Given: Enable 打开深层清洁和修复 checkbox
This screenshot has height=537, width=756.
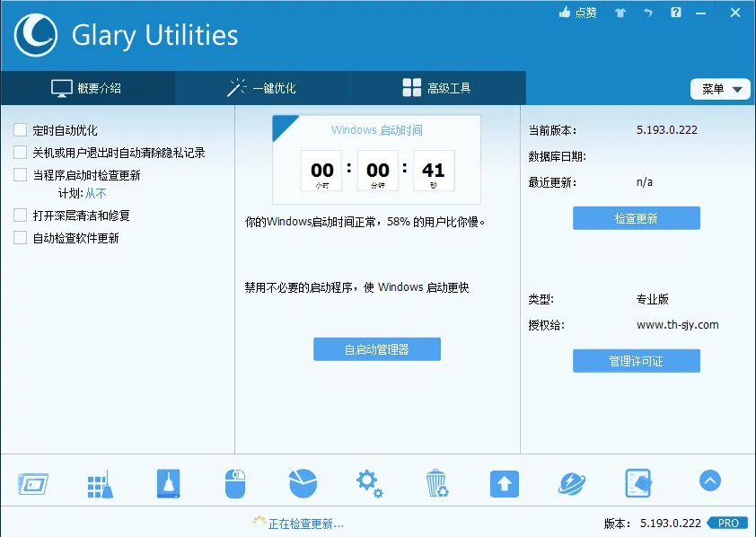Looking at the screenshot, I should point(19,216).
